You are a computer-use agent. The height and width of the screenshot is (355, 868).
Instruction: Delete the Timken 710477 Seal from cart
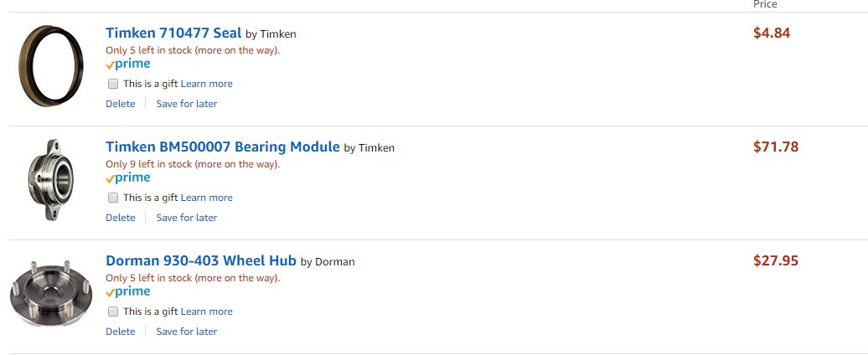click(x=120, y=104)
